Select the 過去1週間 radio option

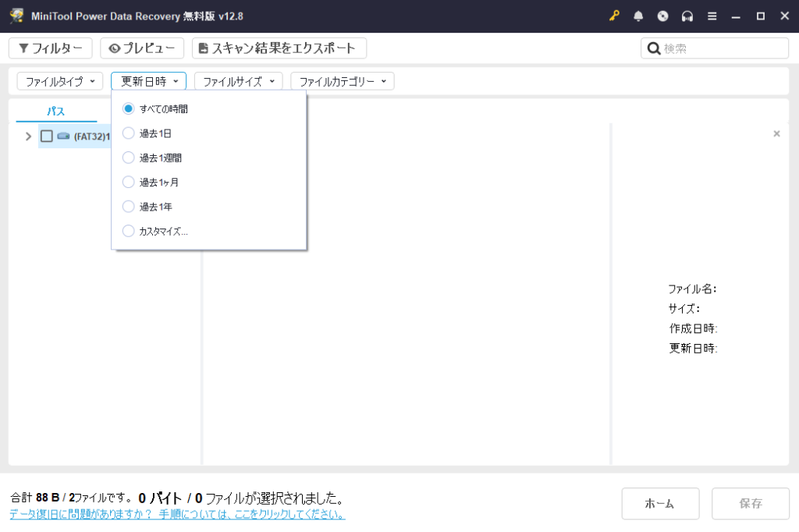coord(129,158)
